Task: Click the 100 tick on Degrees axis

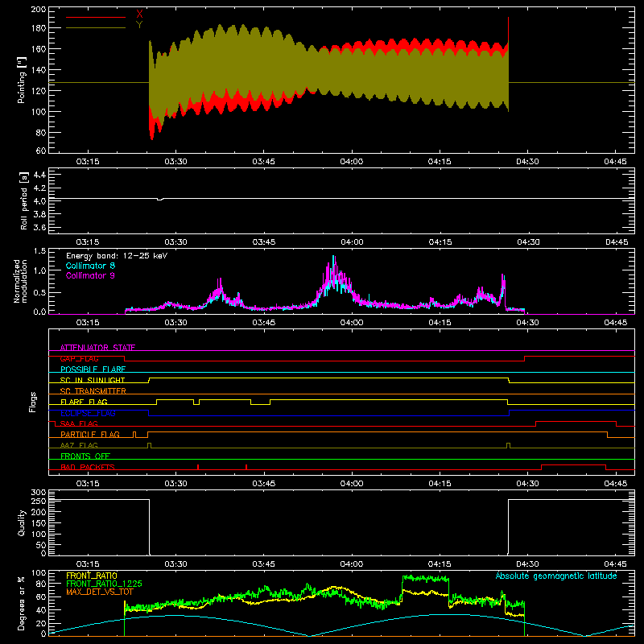Action: (38, 573)
